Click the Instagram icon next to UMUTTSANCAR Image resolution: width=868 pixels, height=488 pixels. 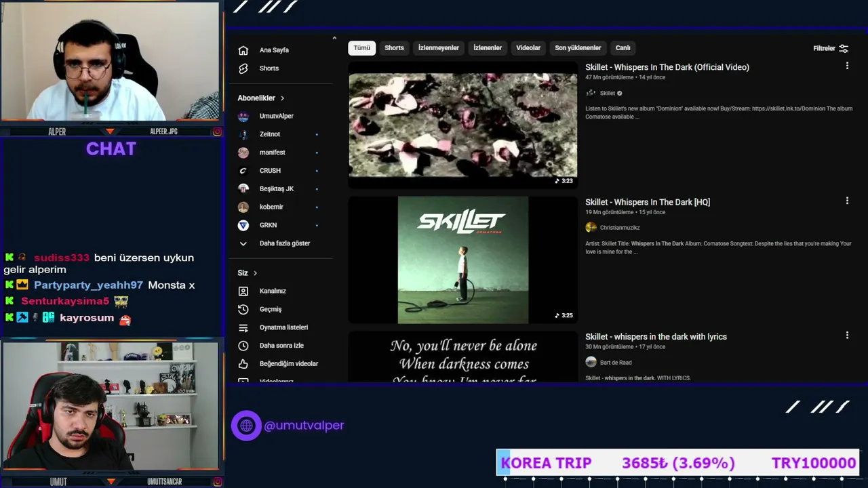click(x=217, y=482)
